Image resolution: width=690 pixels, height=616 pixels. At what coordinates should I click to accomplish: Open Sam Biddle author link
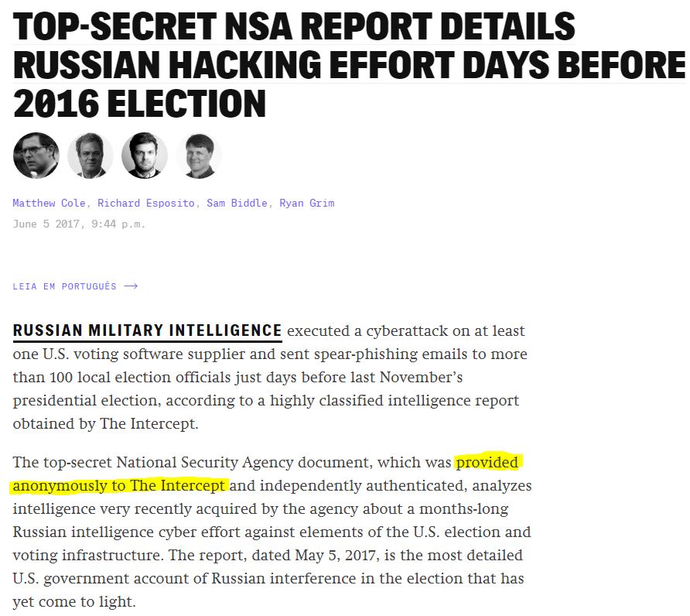click(x=237, y=203)
